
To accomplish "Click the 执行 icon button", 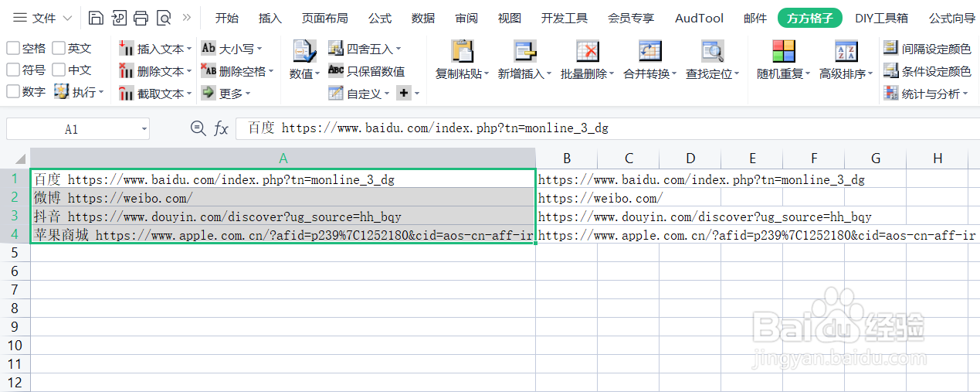I will tap(61, 92).
